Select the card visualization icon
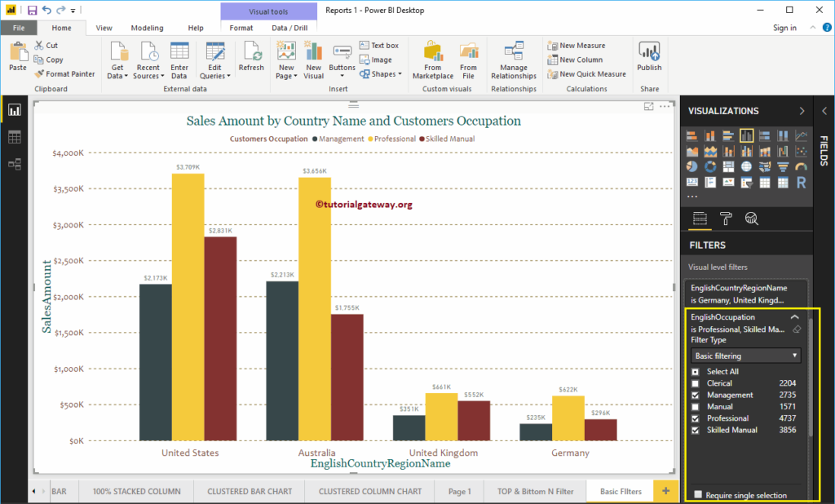The image size is (835, 504). pyautogui.click(x=691, y=183)
